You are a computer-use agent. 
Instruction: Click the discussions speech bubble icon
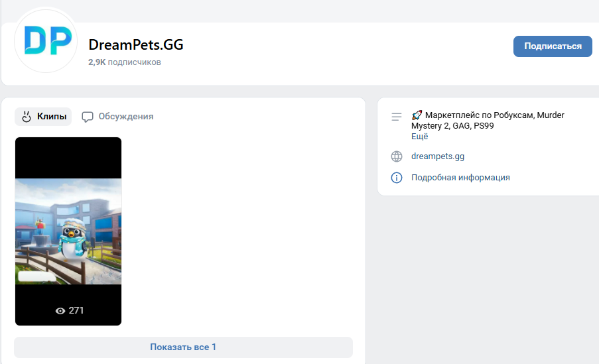point(88,117)
